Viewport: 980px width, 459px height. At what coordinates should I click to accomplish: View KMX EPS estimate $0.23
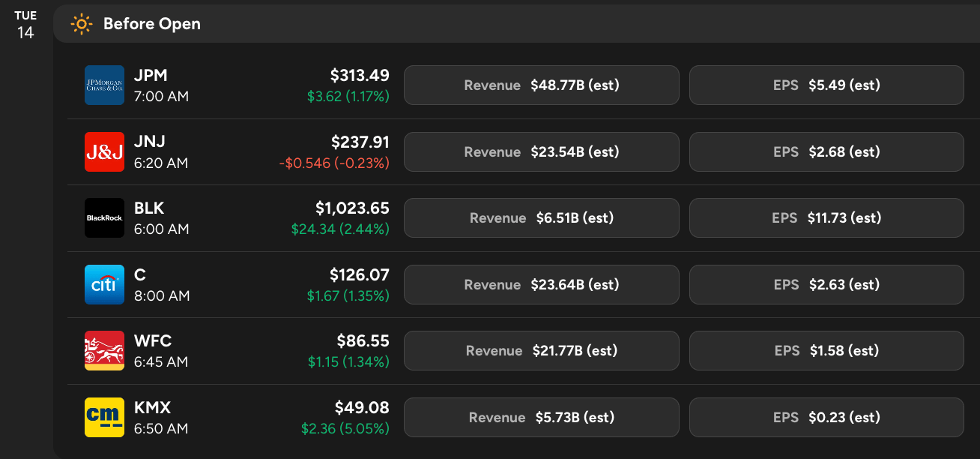point(826,417)
